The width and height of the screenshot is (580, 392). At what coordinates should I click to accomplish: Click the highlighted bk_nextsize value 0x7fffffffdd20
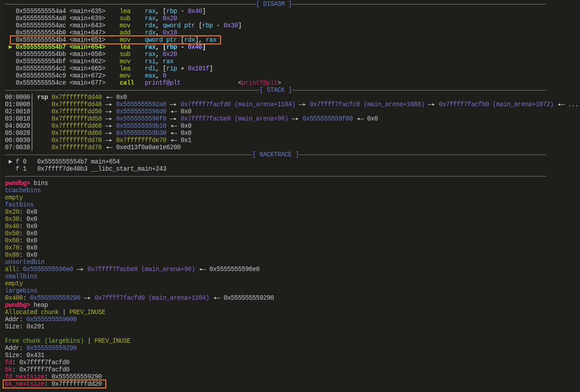77,384
